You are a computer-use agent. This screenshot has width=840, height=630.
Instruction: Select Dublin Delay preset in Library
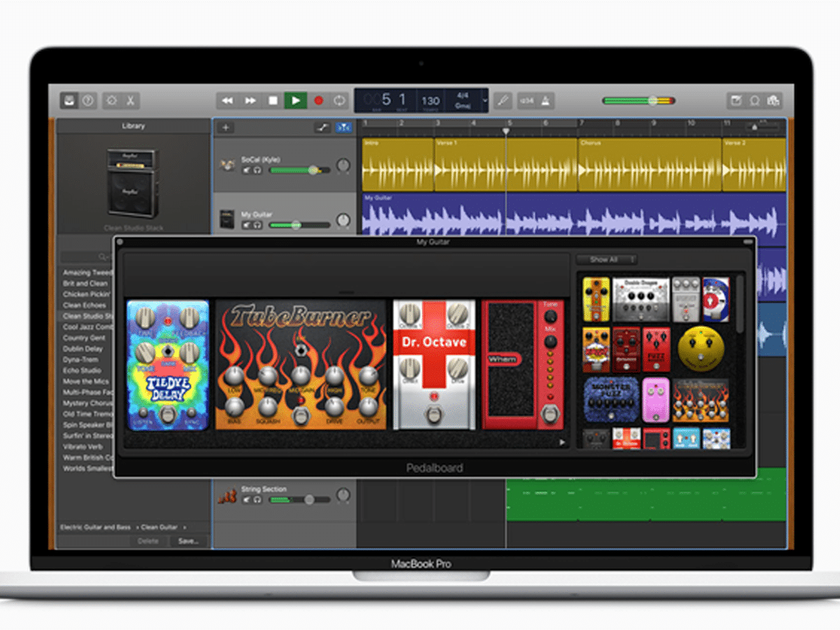tap(83, 349)
